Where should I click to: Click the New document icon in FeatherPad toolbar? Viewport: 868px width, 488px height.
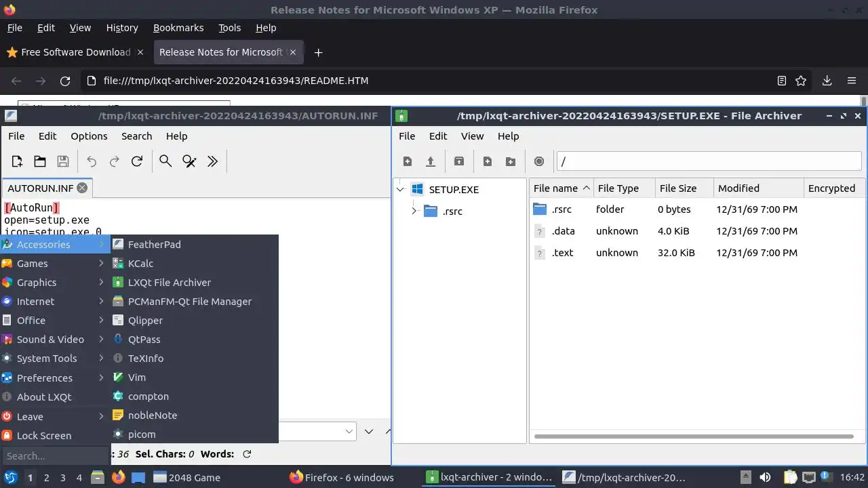click(x=17, y=161)
